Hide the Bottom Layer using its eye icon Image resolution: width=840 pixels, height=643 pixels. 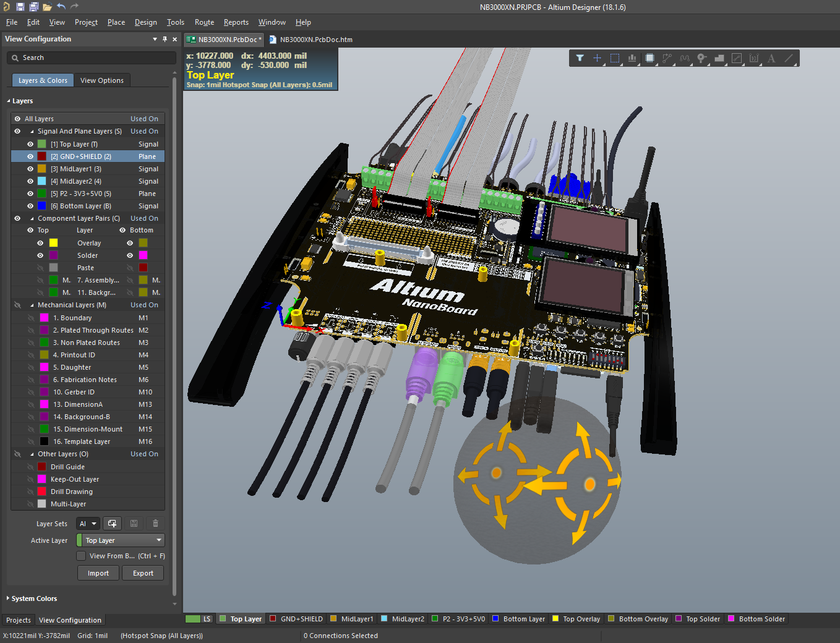(30, 206)
